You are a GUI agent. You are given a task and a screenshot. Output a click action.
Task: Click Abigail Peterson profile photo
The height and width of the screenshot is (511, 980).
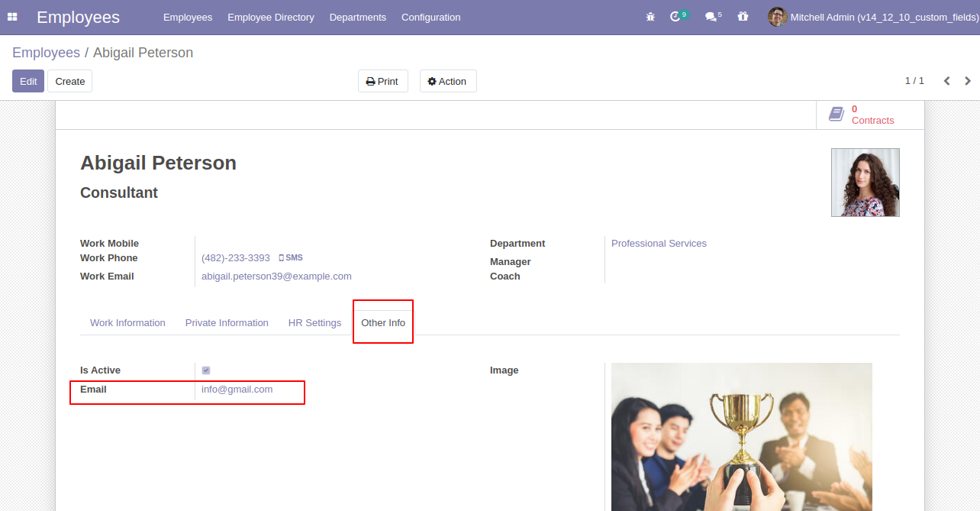click(866, 183)
